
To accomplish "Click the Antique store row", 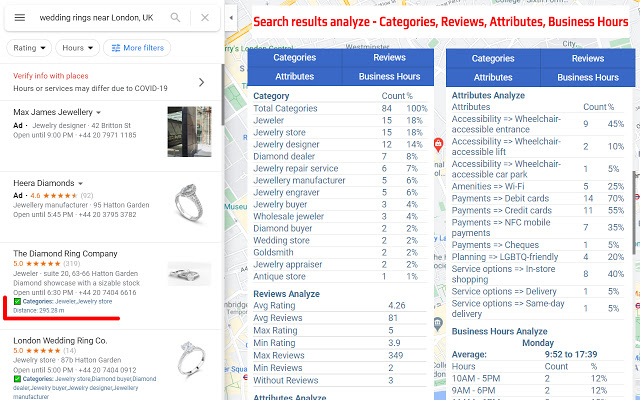I will click(x=340, y=276).
